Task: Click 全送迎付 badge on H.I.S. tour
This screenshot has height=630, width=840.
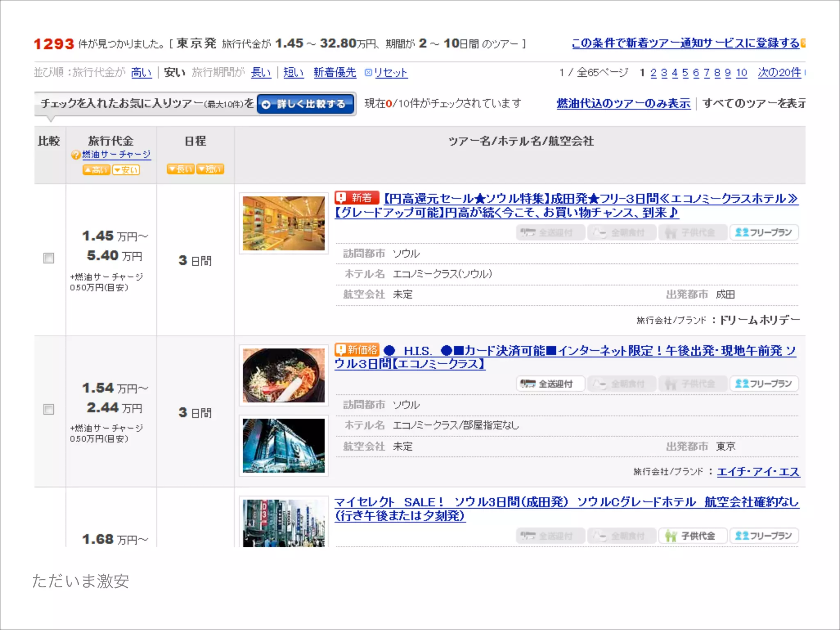Action: 550,384
